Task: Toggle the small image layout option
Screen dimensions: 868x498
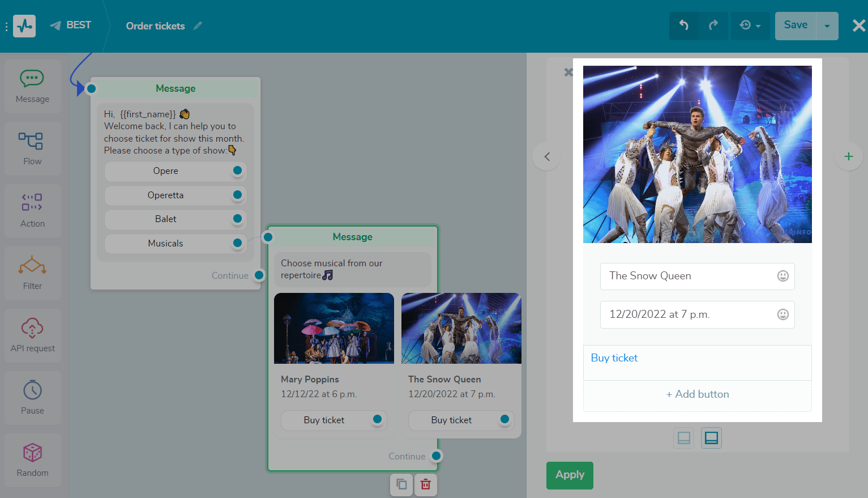Action: [x=683, y=438]
